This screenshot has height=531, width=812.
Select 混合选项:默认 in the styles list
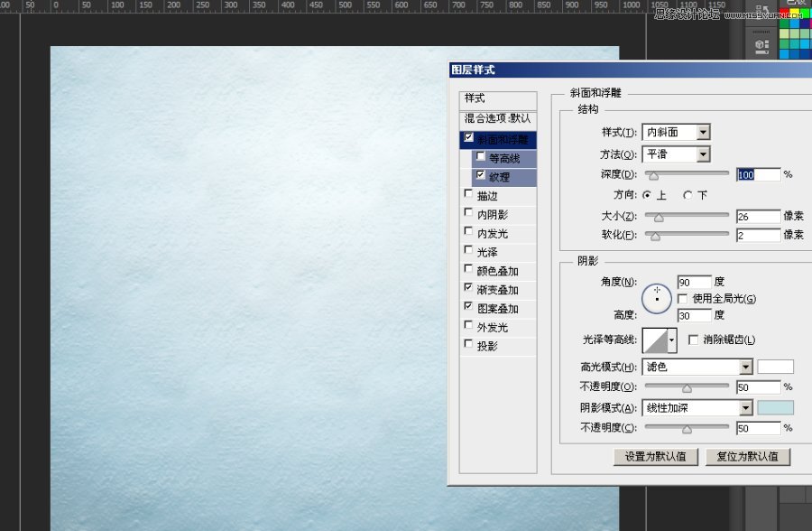click(498, 118)
